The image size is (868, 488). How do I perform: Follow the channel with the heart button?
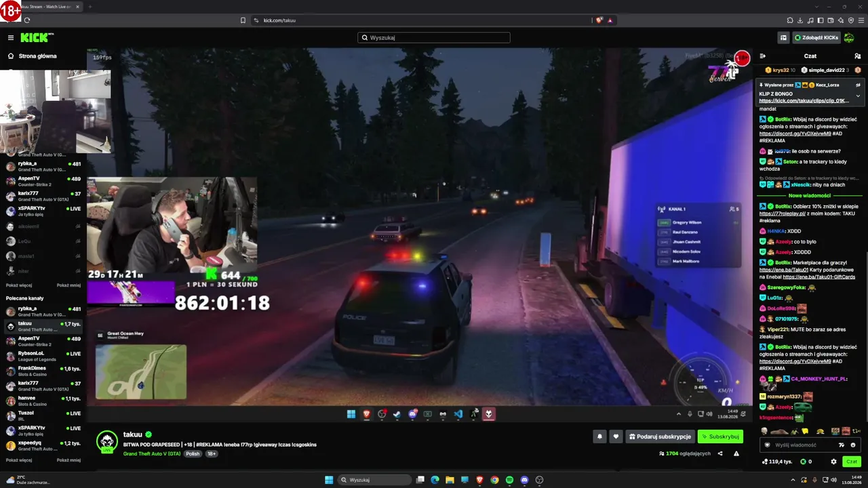(616, 437)
